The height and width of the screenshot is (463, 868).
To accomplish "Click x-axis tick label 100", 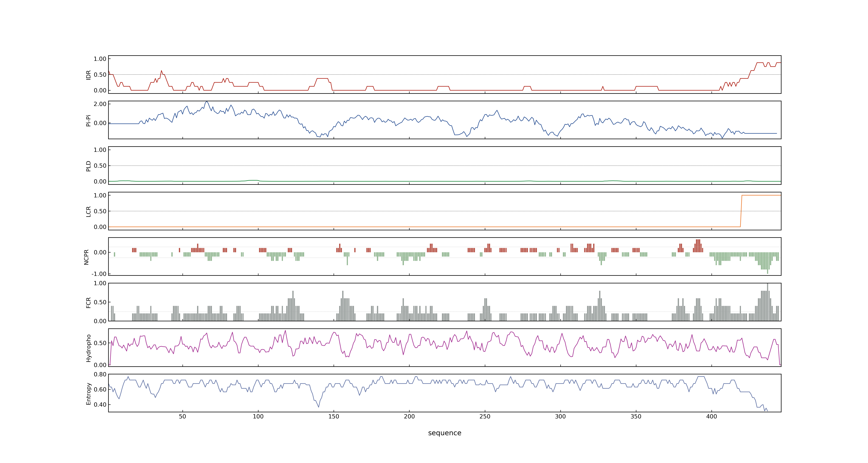I will tap(258, 416).
